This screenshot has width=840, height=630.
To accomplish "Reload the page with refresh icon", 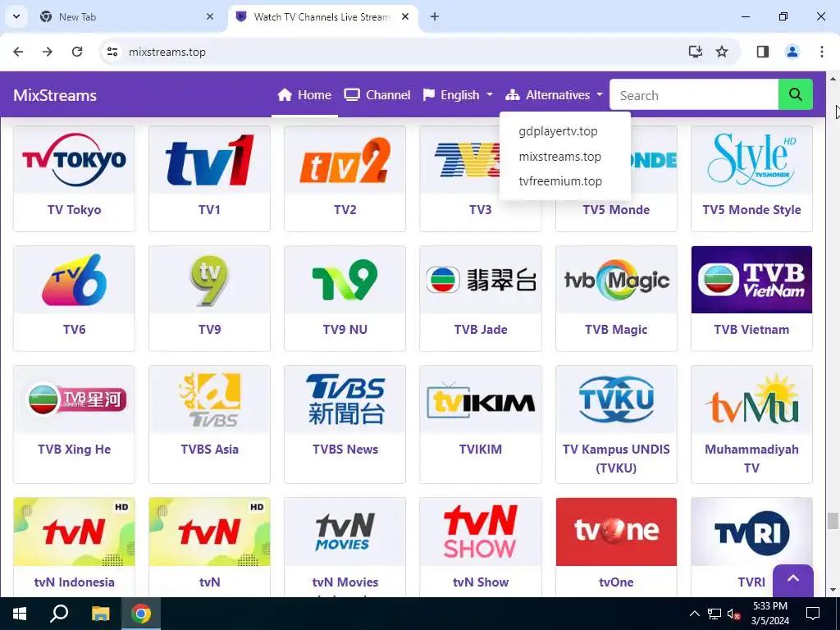I will tap(77, 52).
